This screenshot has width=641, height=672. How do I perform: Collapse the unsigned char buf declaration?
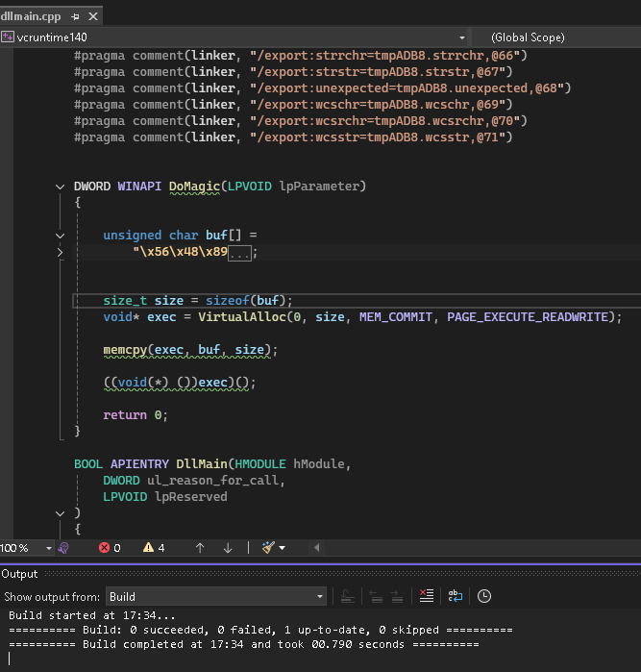60,236
